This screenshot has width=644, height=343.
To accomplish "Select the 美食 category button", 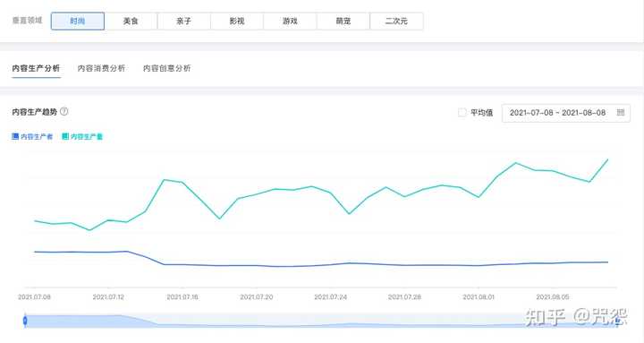I will (131, 21).
